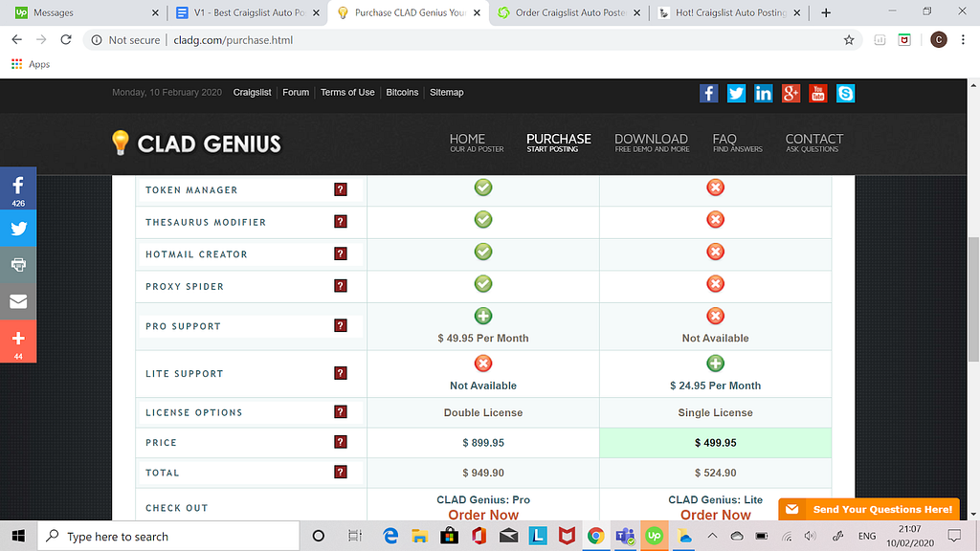This screenshot has width=980, height=551.
Task: Show hidden system tray icons
Action: [x=712, y=536]
